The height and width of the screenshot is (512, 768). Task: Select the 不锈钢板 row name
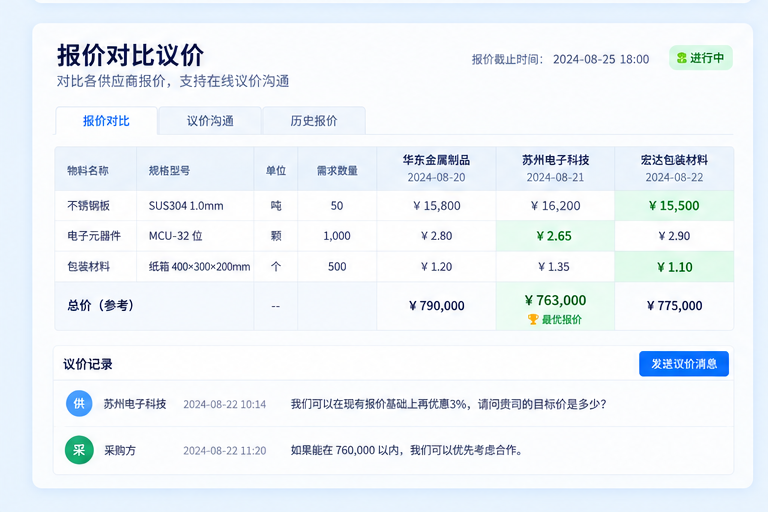(88, 206)
